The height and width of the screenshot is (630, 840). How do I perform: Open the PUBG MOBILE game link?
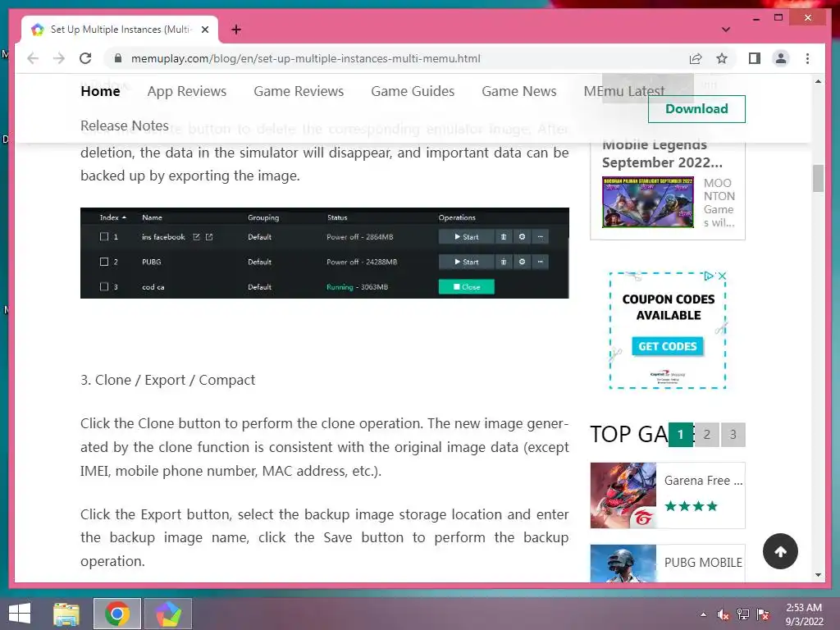click(703, 563)
